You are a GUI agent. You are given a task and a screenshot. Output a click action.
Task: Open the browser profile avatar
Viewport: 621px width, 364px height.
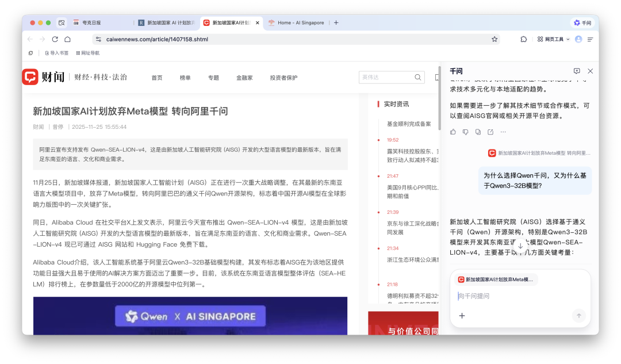point(578,39)
